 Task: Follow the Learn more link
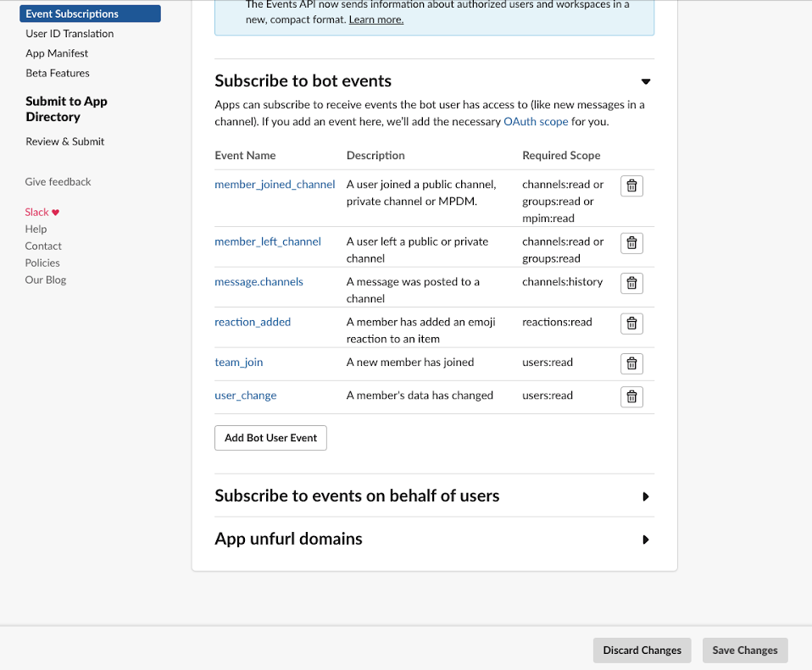click(x=376, y=19)
